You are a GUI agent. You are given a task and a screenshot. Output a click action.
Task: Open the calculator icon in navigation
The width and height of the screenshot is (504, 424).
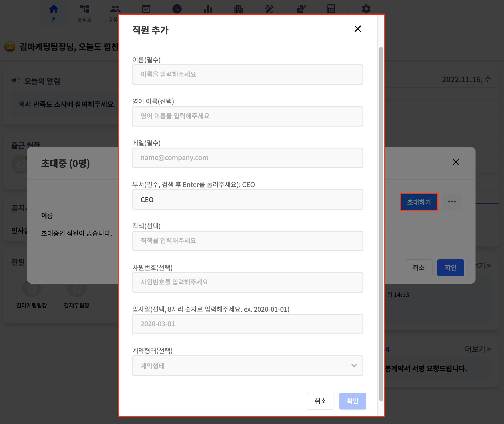[331, 9]
